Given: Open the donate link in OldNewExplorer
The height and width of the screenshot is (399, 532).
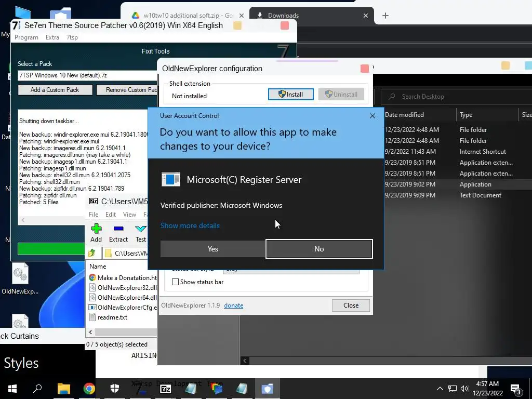Looking at the screenshot, I should pyautogui.click(x=233, y=305).
